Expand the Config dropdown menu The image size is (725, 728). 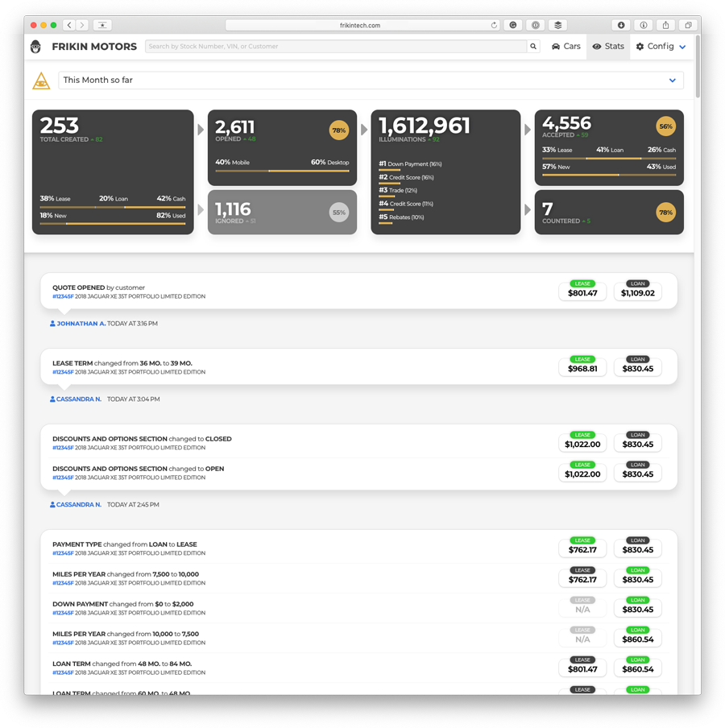[661, 47]
